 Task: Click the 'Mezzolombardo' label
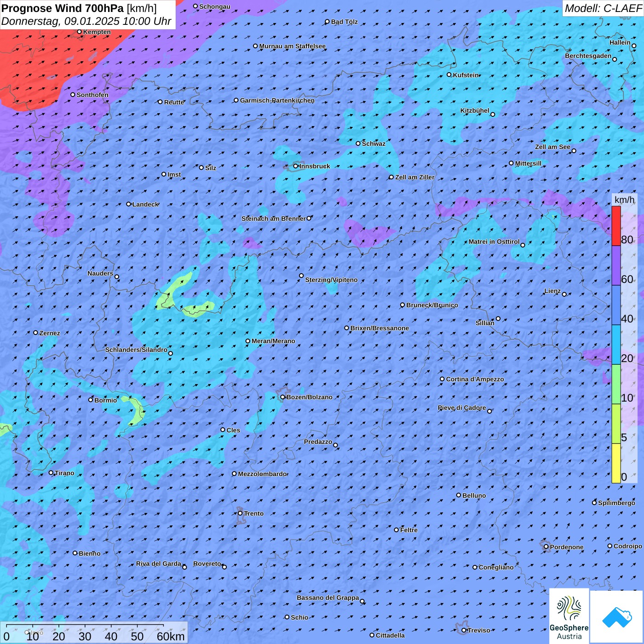pyautogui.click(x=262, y=474)
